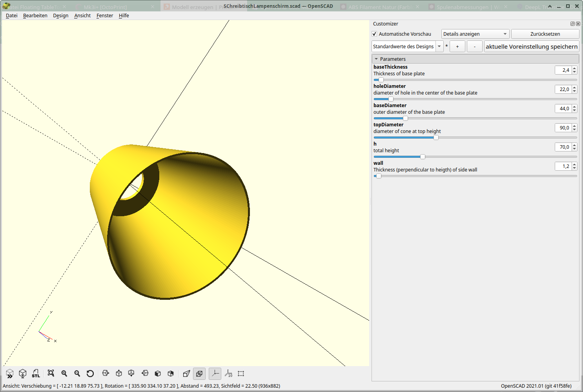Screen dimensions: 583x392
Task: Zoom in on the 3D view
Action: pyautogui.click(x=64, y=374)
